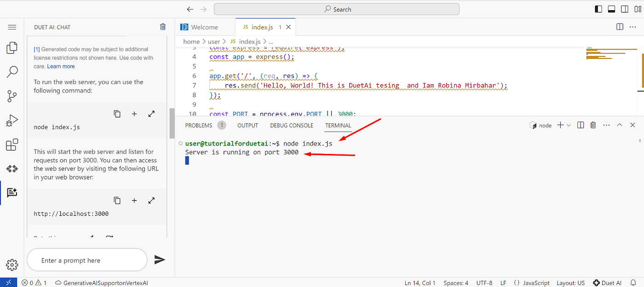The height and width of the screenshot is (287, 644).
Task: Open the Run and Debug view
Action: [12, 121]
